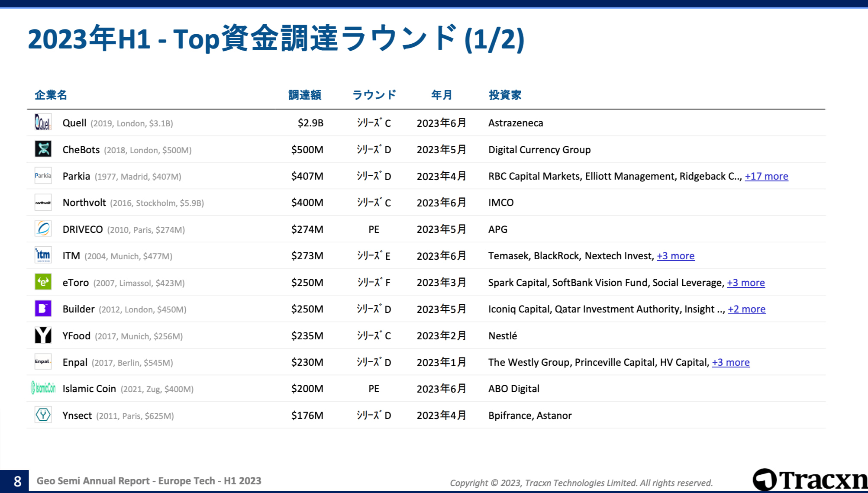This screenshot has width=868, height=493.
Task: Click the DRIVECO logo icon
Action: (43, 229)
